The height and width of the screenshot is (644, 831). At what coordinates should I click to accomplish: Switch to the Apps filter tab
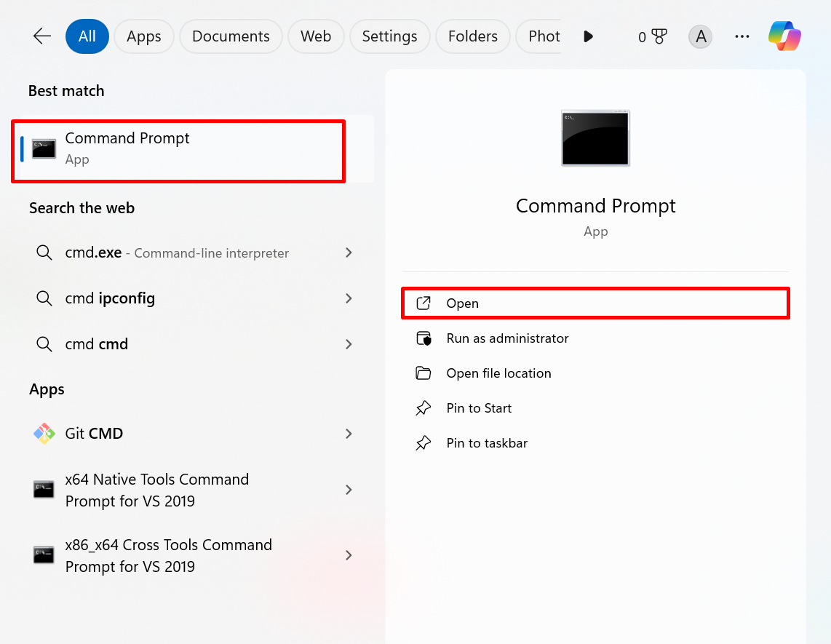(143, 36)
